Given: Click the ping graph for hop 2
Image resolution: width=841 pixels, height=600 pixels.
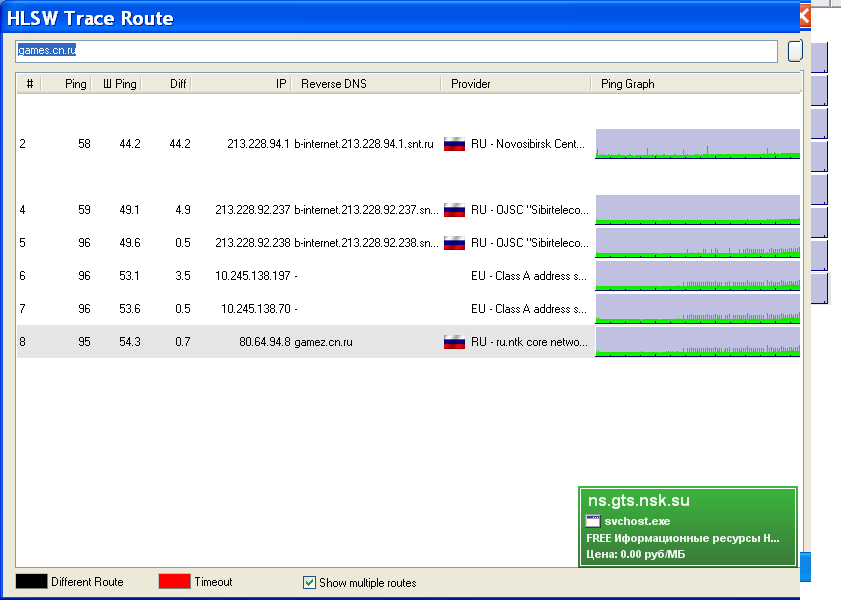Looking at the screenshot, I should click(697, 144).
